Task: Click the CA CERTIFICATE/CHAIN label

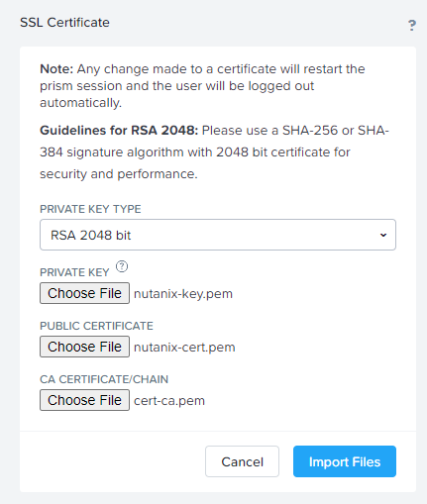Action: pyautogui.click(x=104, y=379)
